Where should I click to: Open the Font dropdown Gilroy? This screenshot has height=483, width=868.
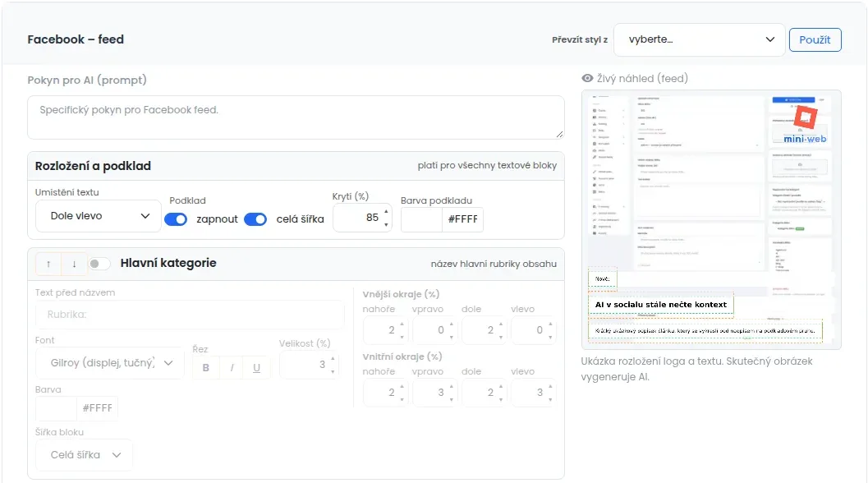point(109,363)
